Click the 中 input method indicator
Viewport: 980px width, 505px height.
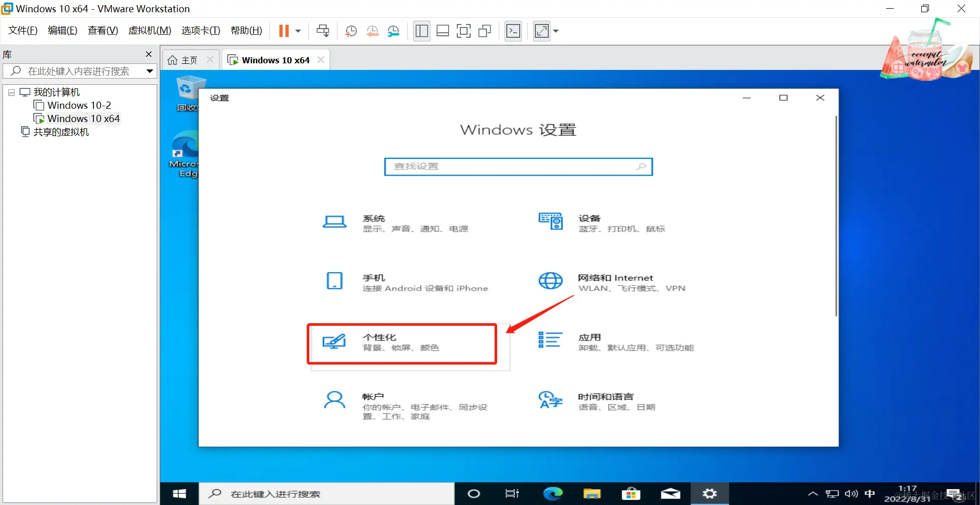click(x=870, y=494)
